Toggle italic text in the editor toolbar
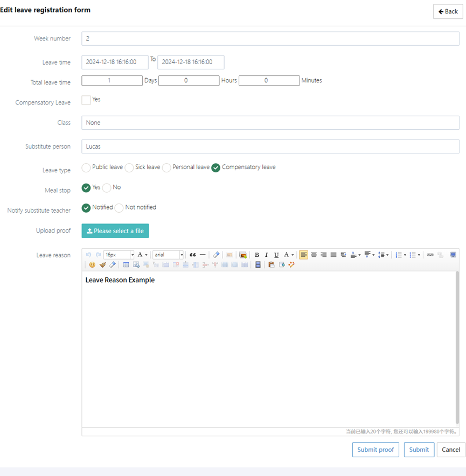This screenshot has width=466, height=476. pyautogui.click(x=266, y=255)
